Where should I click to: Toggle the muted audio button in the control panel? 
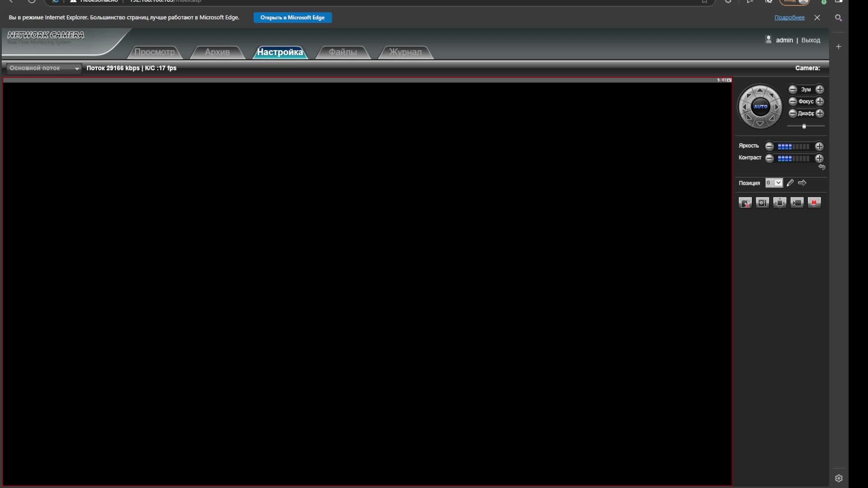tap(745, 203)
